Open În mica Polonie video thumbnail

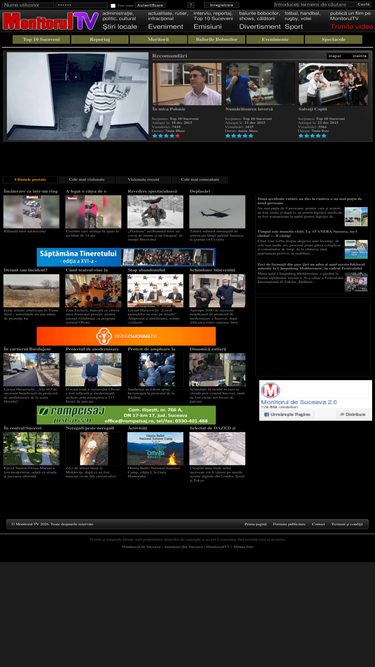coord(187,84)
